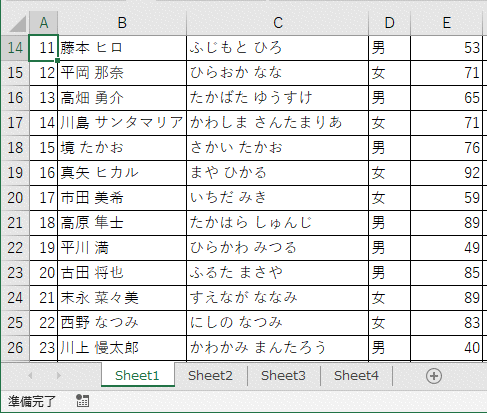This screenshot has height=413, width=487.
Task: Click the macro recording icon in status bar
Action: pyautogui.click(x=82, y=400)
